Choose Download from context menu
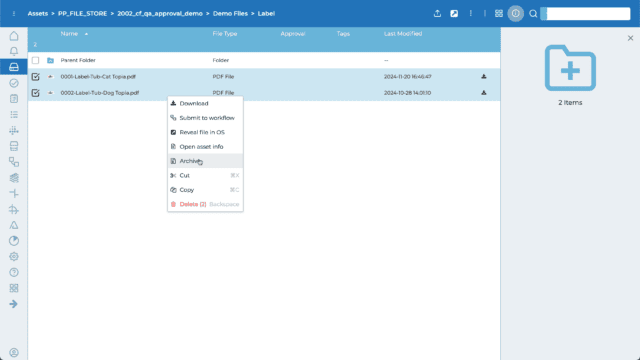This screenshot has width=640, height=360. [x=205, y=104]
